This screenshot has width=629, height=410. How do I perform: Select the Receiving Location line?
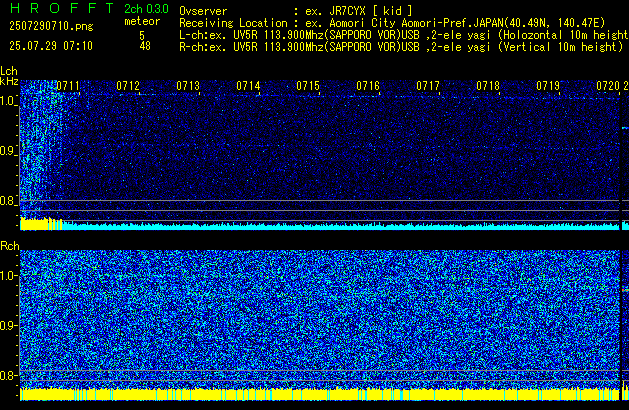click(392, 23)
